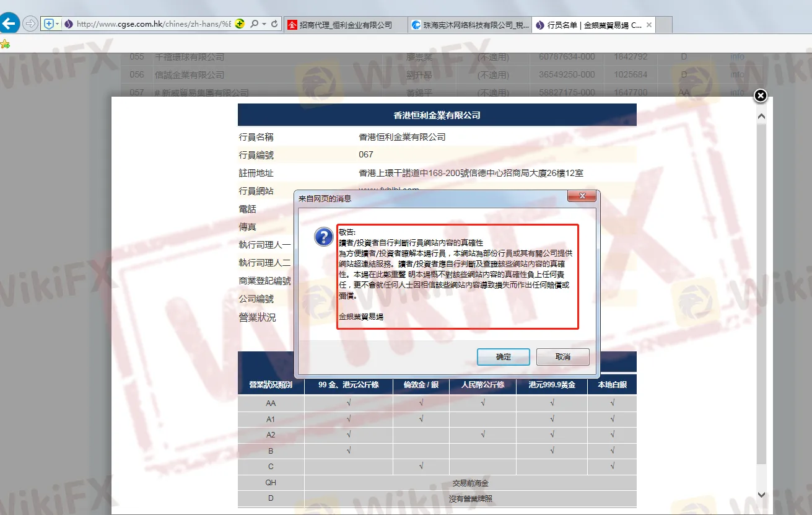812x515 pixels.
Task: Focus the cgse.com.hk address bar URL
Action: tap(153, 24)
